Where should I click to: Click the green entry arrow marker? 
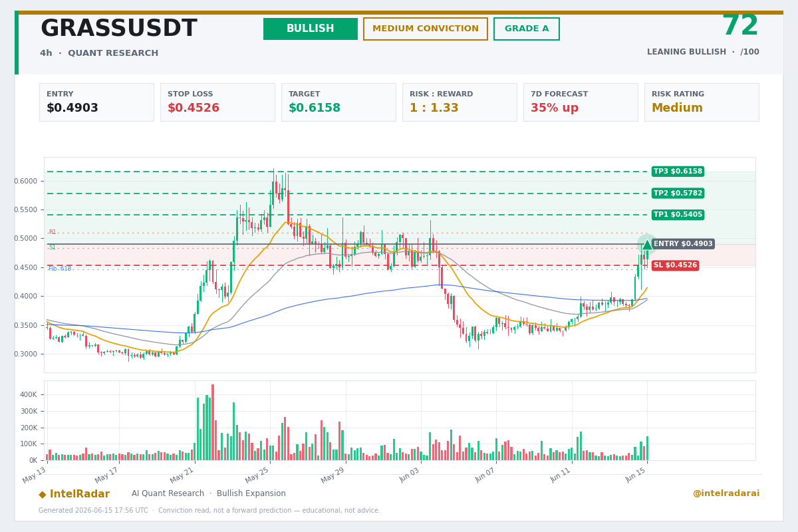(647, 245)
